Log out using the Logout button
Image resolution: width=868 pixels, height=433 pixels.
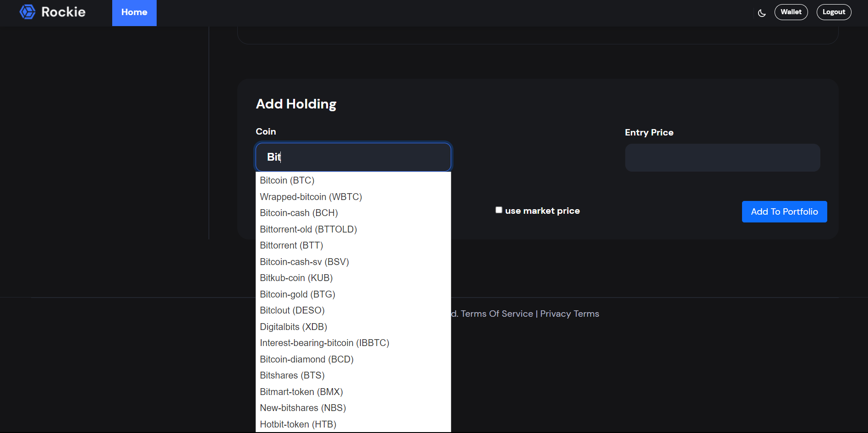pos(834,12)
